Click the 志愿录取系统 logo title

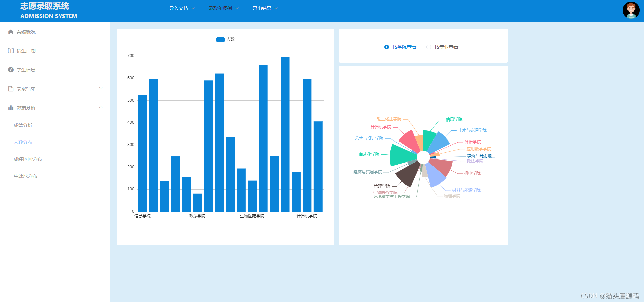point(45,6)
